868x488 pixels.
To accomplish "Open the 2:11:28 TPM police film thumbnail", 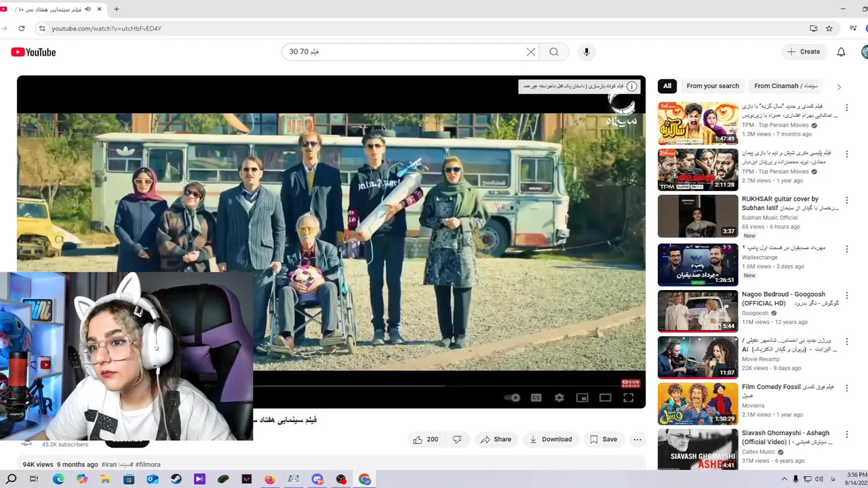I will click(698, 169).
